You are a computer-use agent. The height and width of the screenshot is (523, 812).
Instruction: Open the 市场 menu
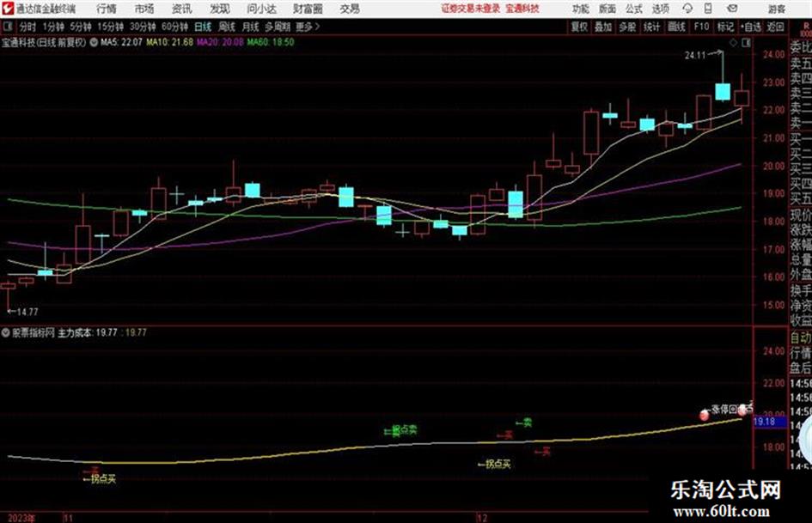pos(144,9)
